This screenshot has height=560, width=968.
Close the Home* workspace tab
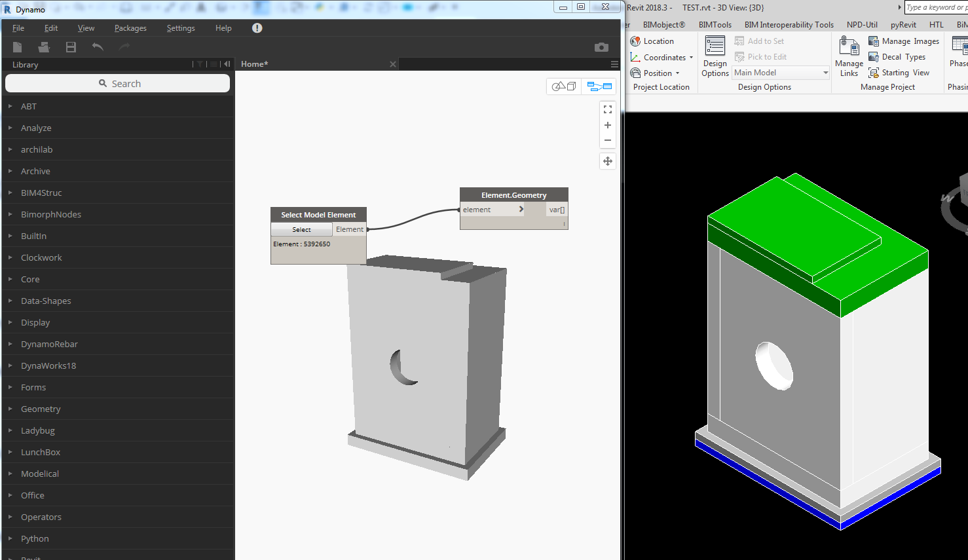click(x=393, y=64)
